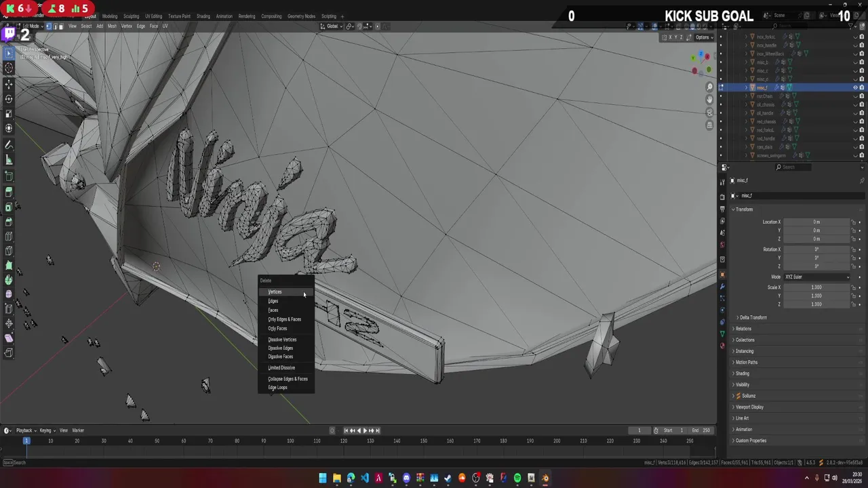
Task: Toggle visibility of red_handle in outliner
Action: click(854, 138)
